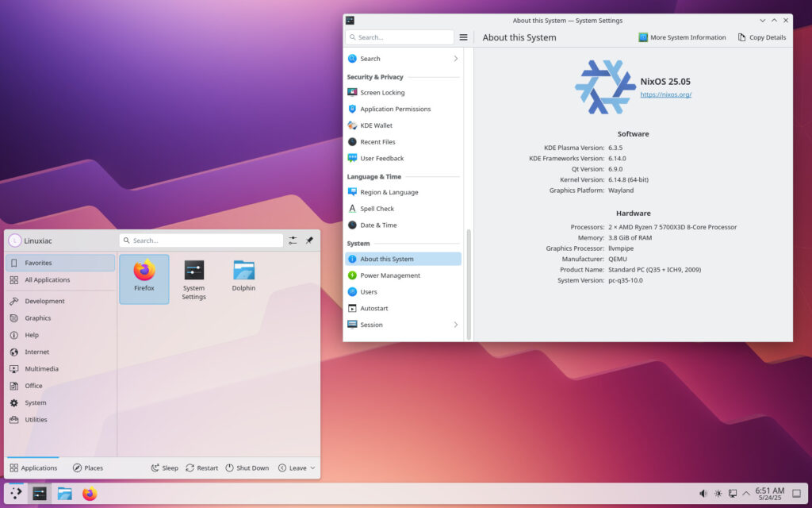Launch Firefox from the Favorites grid

144,277
